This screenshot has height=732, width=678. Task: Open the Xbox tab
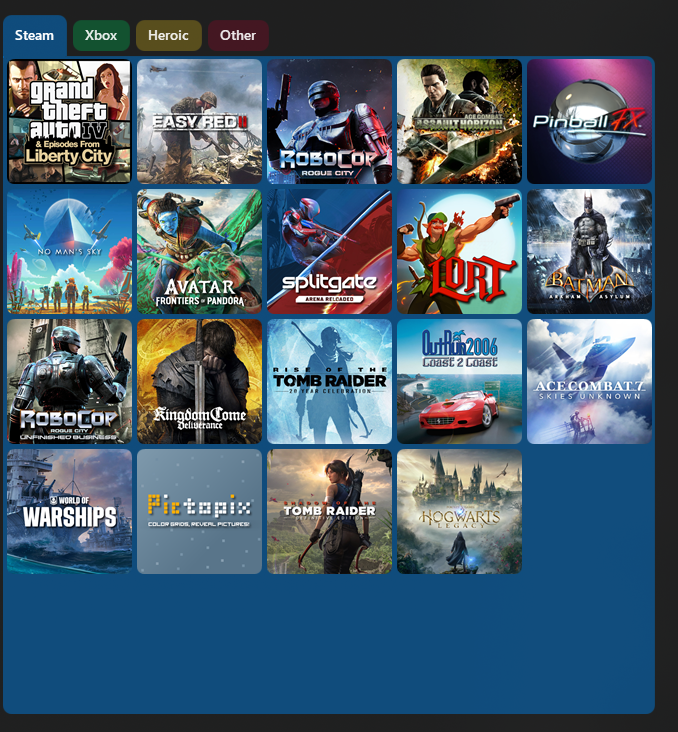coord(101,36)
